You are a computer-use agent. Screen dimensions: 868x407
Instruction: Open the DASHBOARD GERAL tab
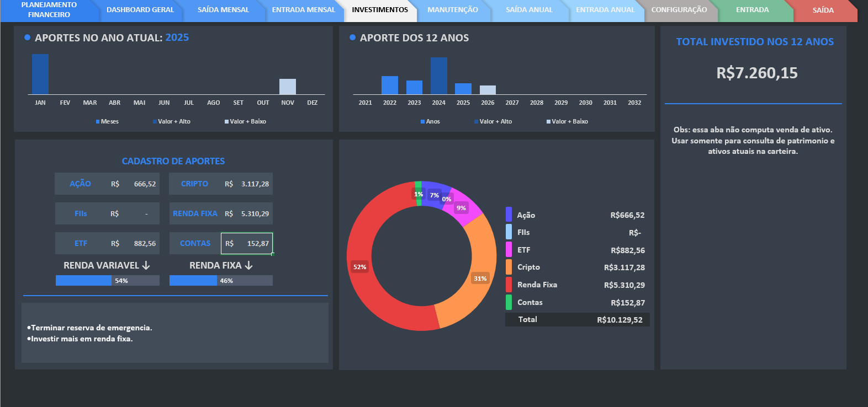(x=140, y=10)
